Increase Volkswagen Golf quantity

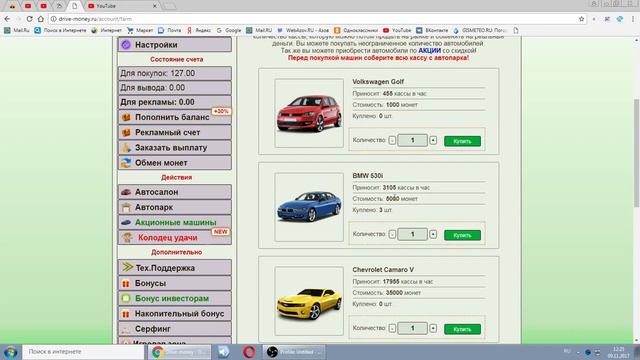click(433, 140)
